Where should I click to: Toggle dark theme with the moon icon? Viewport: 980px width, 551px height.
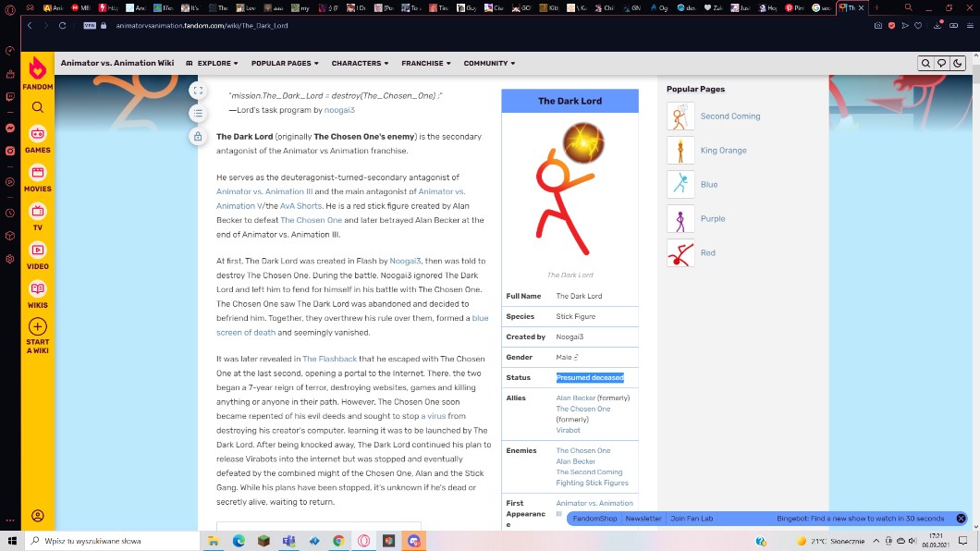pos(958,64)
